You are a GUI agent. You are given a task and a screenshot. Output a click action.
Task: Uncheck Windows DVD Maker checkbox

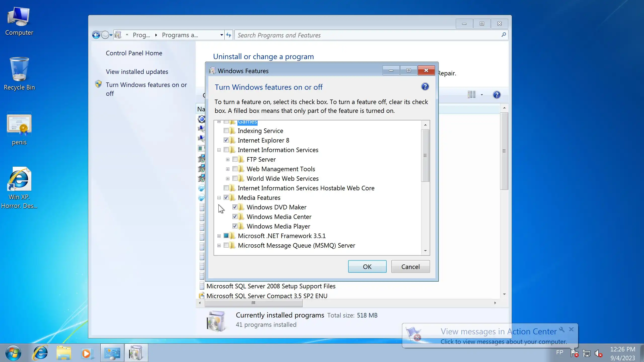click(235, 207)
